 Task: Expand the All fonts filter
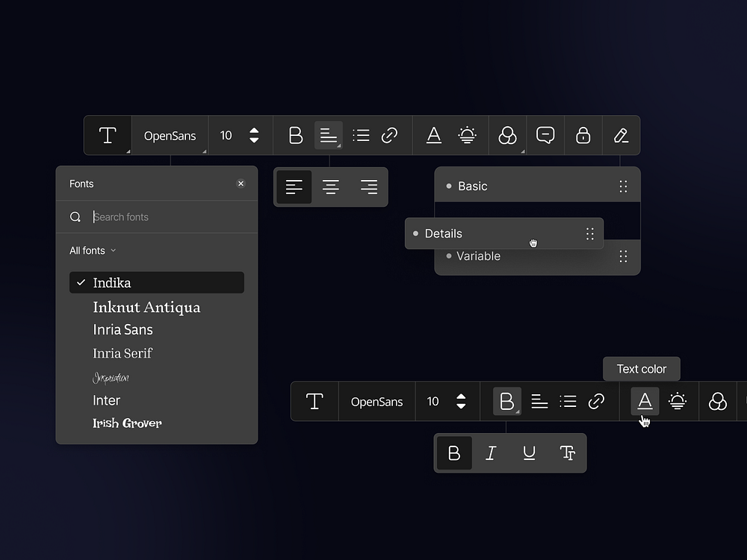93,250
